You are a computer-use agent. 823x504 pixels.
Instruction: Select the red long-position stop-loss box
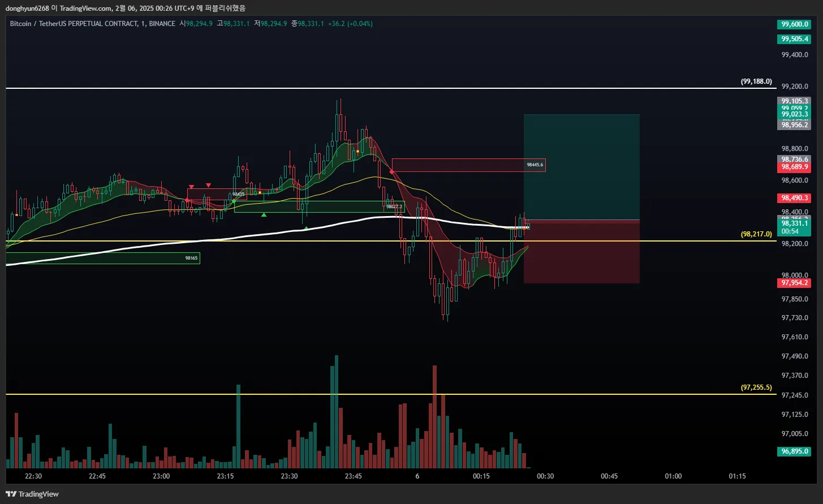click(581, 252)
